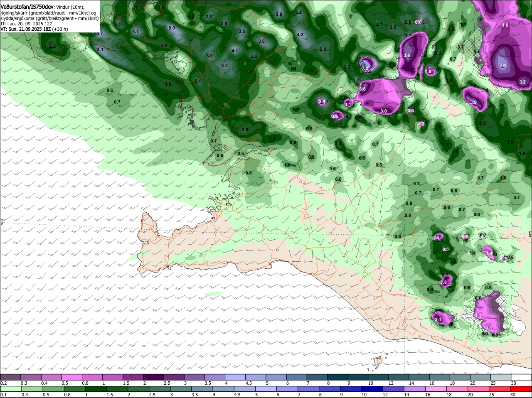This screenshot has width=532, height=398.
Task: Click the 2.3 precipitation value on map
Action: click(347, 67)
